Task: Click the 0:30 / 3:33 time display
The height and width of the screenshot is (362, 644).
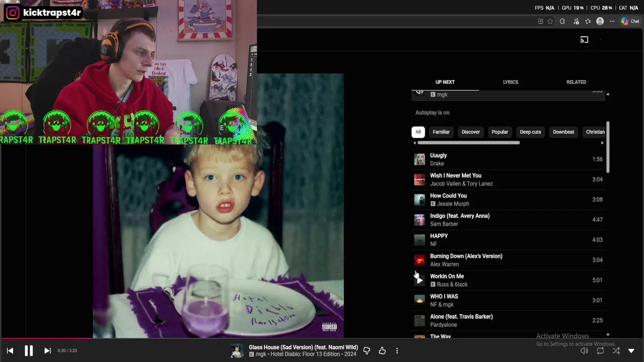Action: (x=67, y=350)
